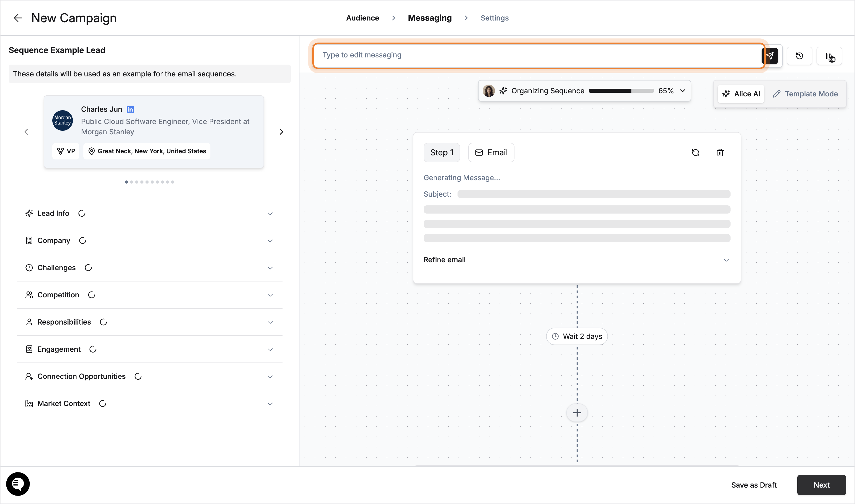Viewport: 855px width, 504px height.
Task: Click the Morgan Stanley company logo
Action: (x=63, y=120)
